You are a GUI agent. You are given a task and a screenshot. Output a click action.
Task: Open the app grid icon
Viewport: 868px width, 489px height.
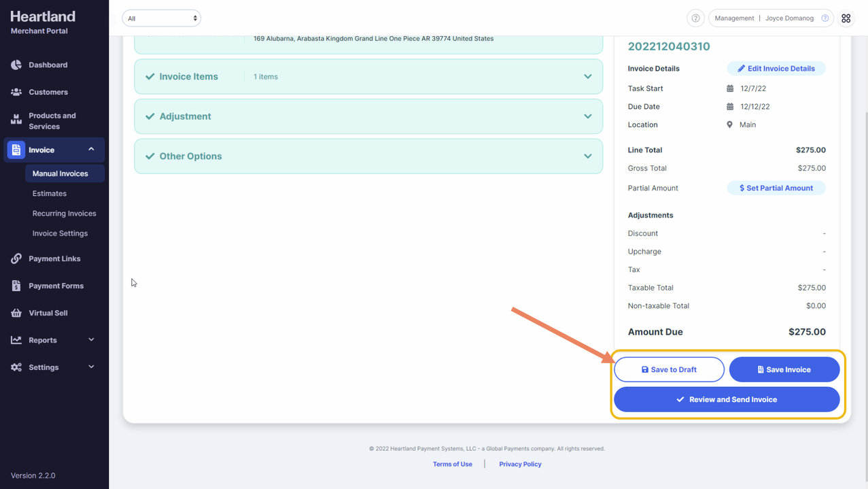click(x=846, y=18)
